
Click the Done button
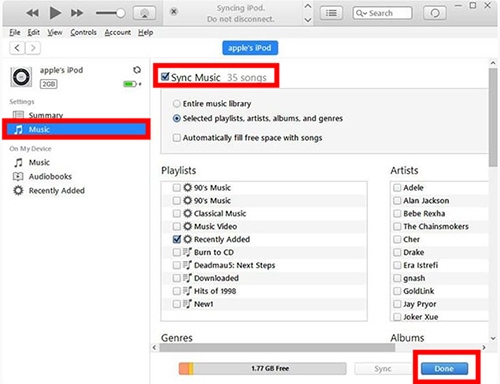click(444, 369)
